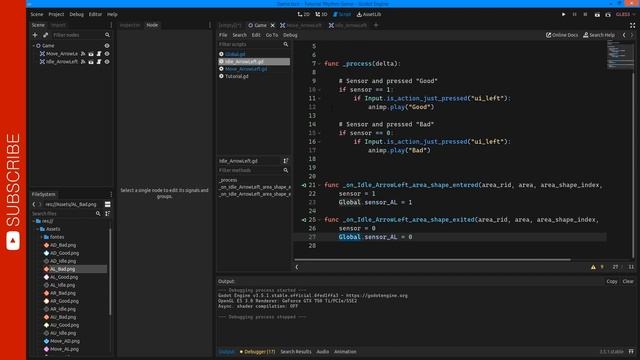
Task: Toggle distraction-free mode icon
Action: (632, 25)
